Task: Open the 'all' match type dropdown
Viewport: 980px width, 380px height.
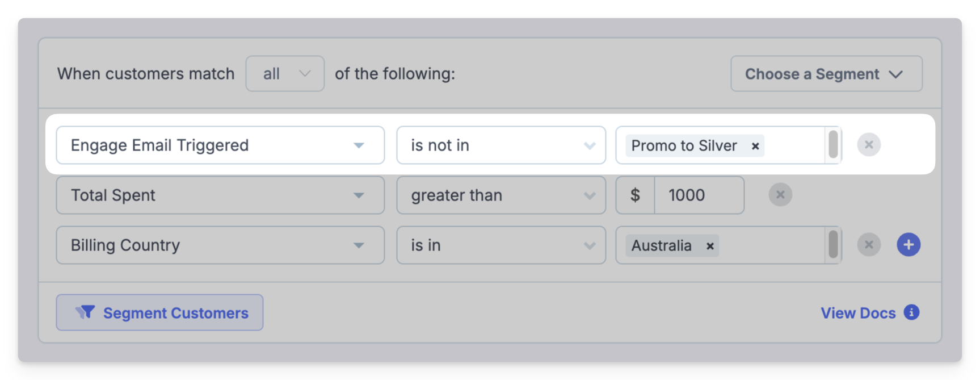Action: (285, 74)
